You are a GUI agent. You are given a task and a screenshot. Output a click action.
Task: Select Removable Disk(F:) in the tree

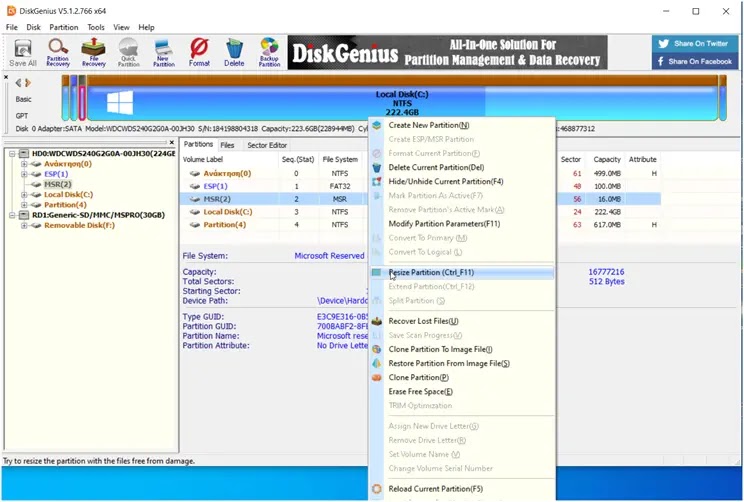coord(79,225)
